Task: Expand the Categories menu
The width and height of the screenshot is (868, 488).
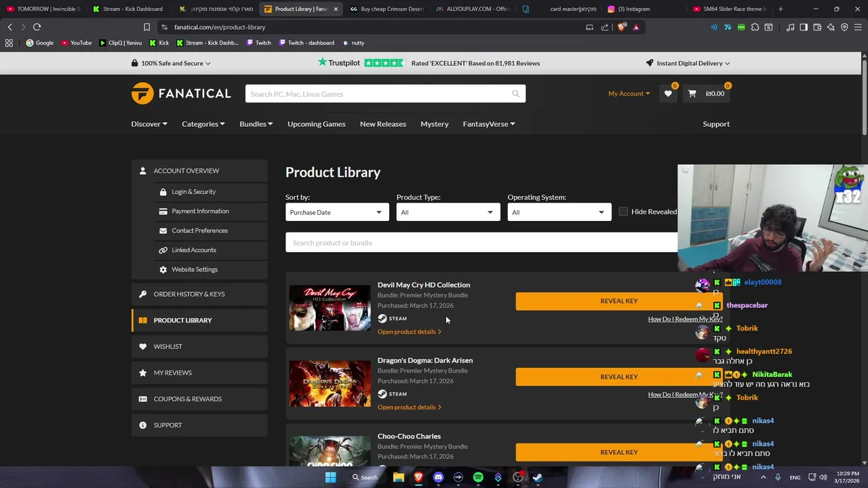Action: tap(203, 124)
